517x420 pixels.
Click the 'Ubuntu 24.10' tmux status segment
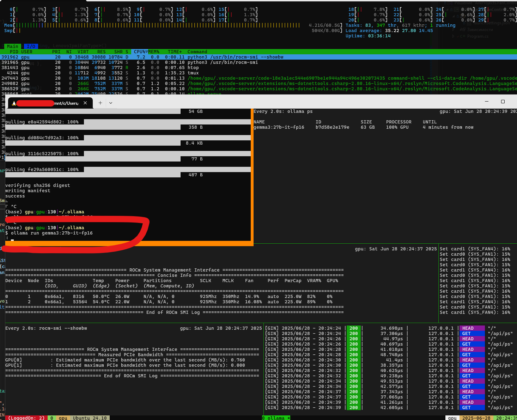90,418
